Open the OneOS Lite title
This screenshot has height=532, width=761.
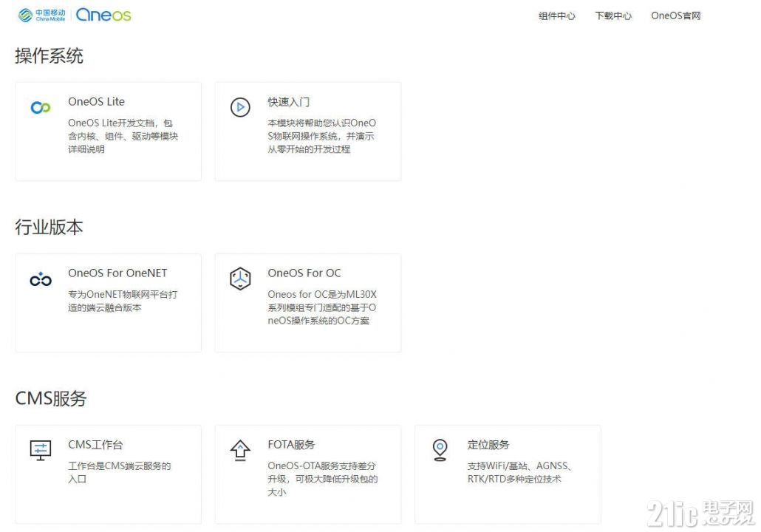pos(96,101)
